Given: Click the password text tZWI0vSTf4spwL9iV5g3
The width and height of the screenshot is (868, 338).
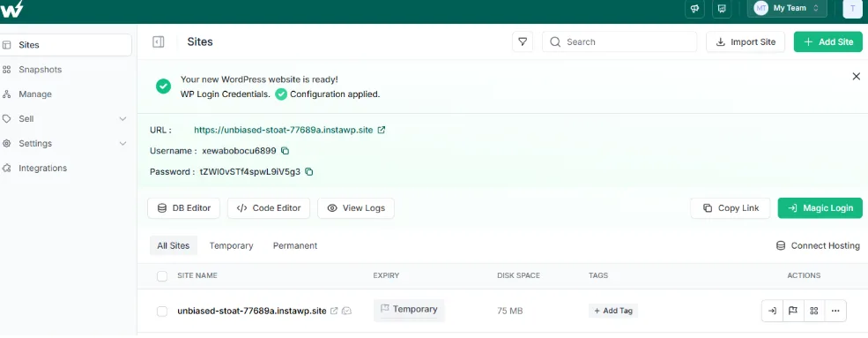Looking at the screenshot, I should click(250, 172).
